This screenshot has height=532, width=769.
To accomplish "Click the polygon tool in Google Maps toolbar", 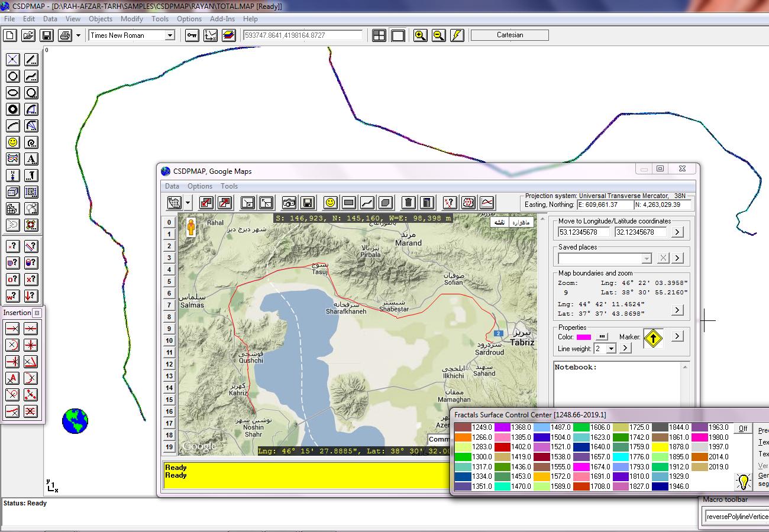I will tap(386, 203).
